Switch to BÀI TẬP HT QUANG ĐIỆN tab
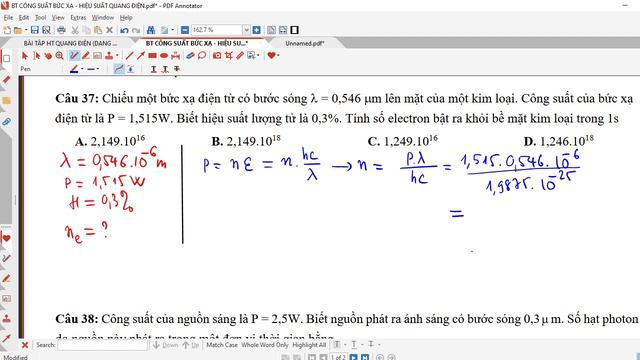640x360 pixels. pos(70,43)
